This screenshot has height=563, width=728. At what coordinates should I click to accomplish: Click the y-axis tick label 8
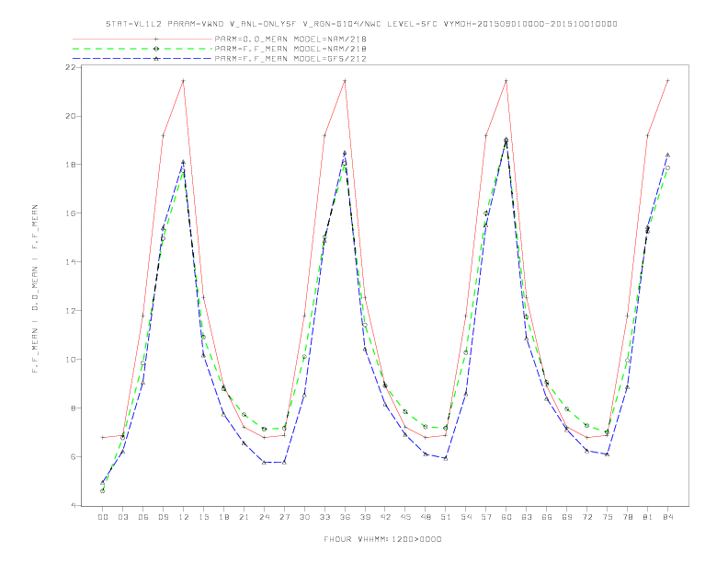[x=73, y=408]
